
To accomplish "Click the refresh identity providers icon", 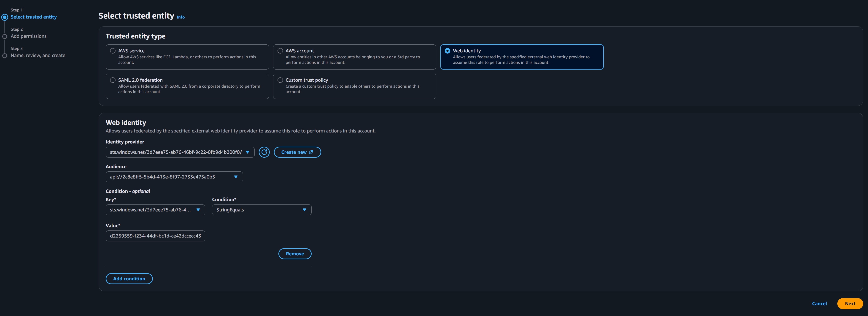I will 264,152.
